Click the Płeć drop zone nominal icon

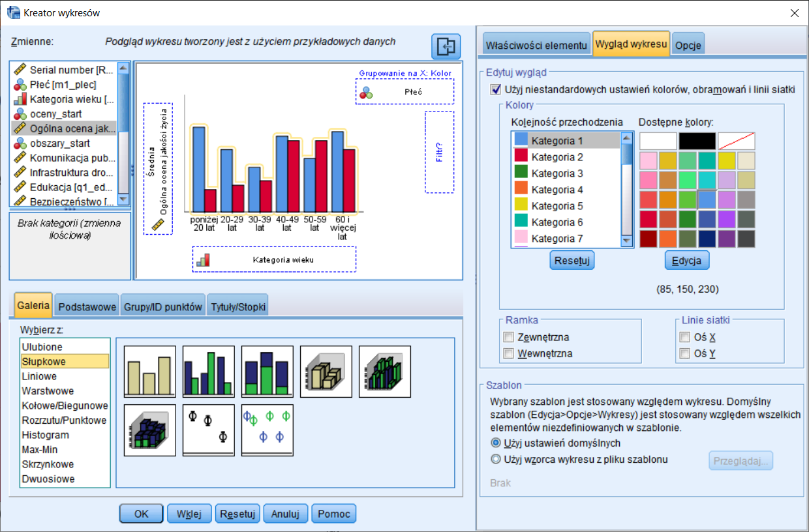tap(367, 93)
